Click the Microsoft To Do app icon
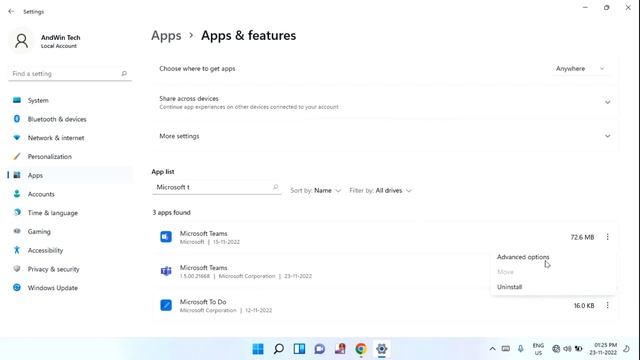640x360 pixels. 166,305
